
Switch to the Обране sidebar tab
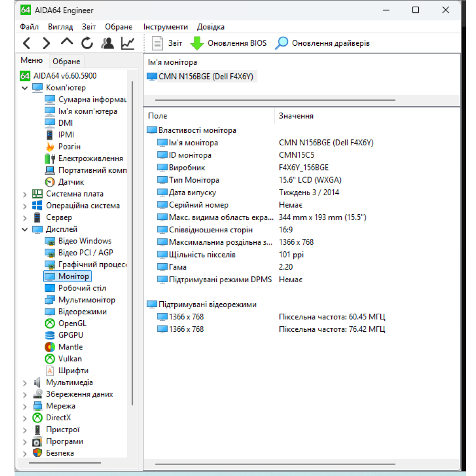pyautogui.click(x=66, y=61)
